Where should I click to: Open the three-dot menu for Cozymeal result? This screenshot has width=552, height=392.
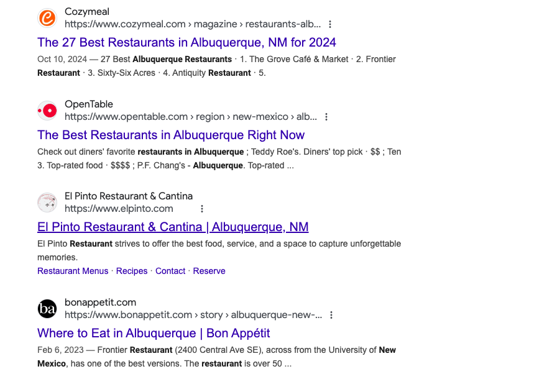pyautogui.click(x=330, y=24)
